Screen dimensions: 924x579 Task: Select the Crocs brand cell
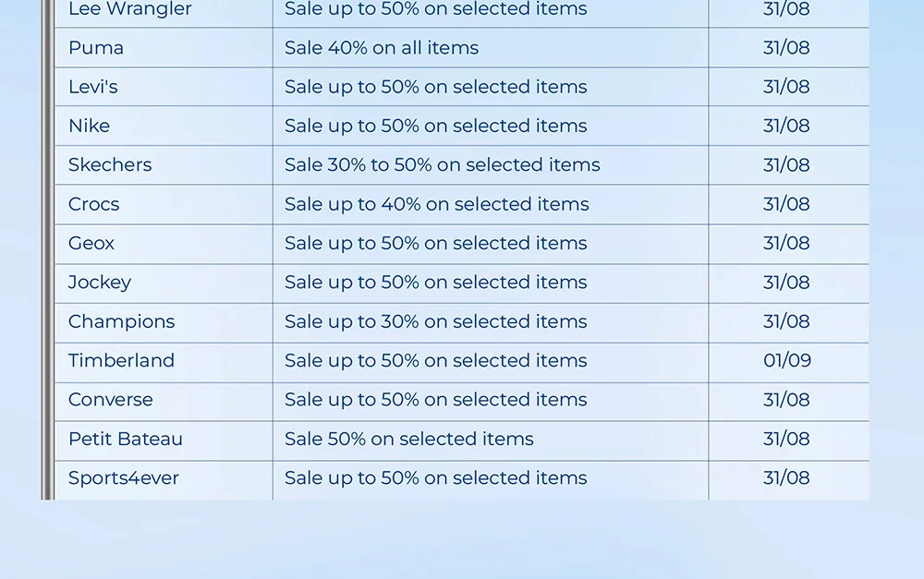pyautogui.click(x=94, y=204)
